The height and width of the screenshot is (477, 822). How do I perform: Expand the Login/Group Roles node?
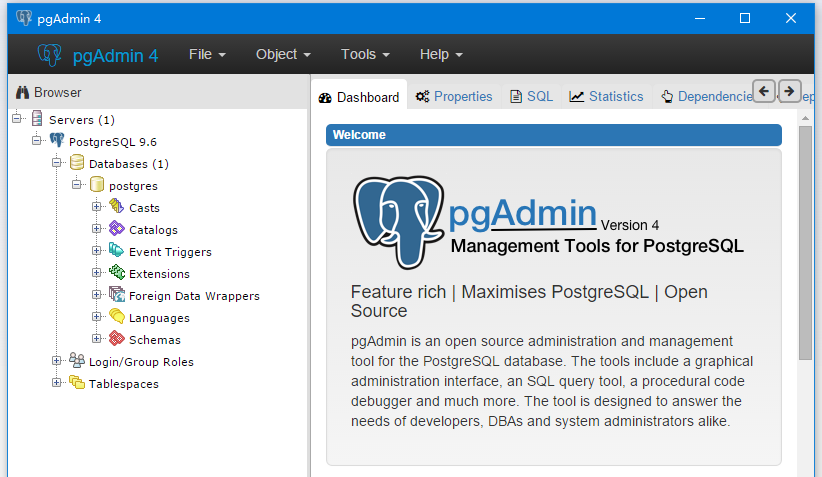pos(57,361)
